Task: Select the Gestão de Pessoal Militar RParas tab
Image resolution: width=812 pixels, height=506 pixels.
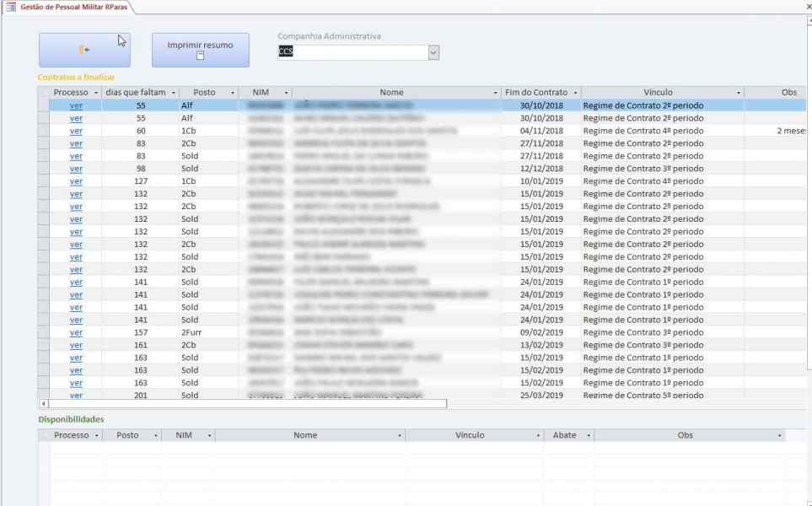Action: pyautogui.click(x=69, y=7)
